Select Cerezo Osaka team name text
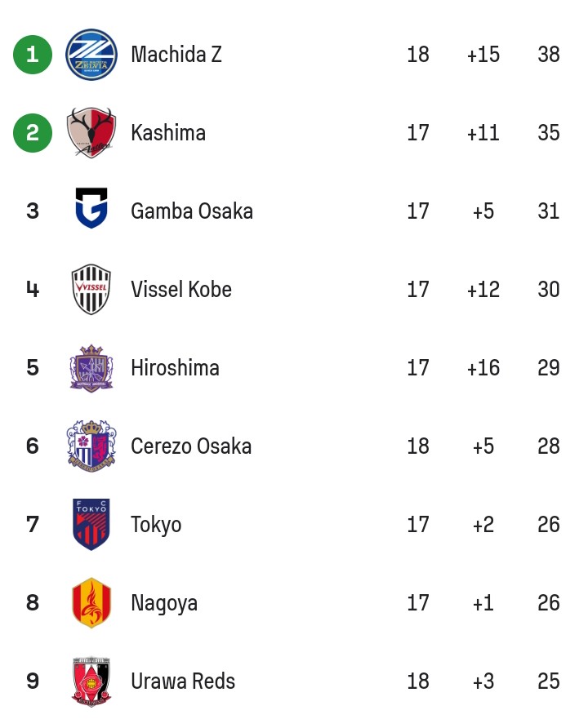Screen dimensions: 588x728 (191, 446)
